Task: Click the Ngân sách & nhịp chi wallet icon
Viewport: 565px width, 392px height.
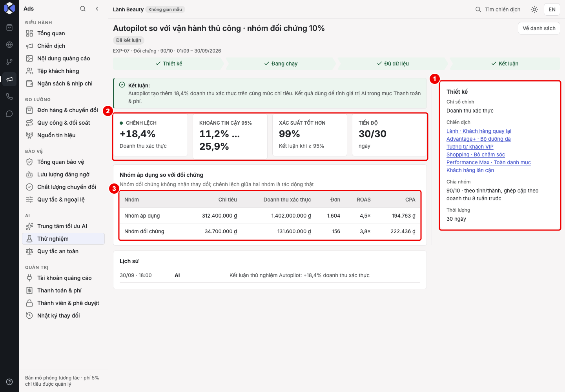Action: [x=29, y=83]
